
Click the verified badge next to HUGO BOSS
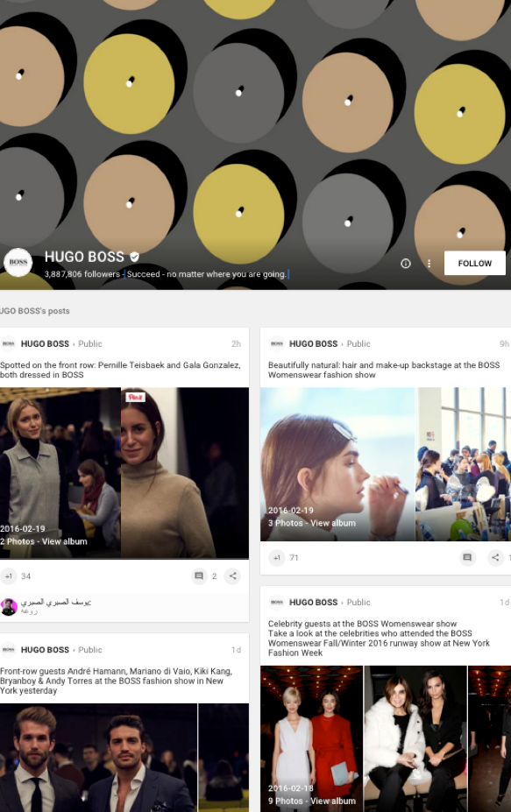tap(134, 257)
